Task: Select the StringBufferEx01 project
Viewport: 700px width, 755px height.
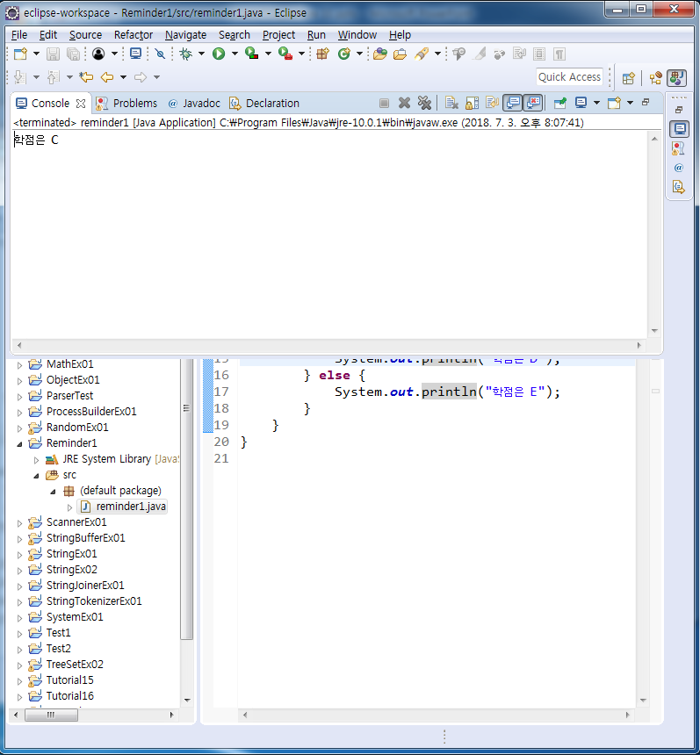Action: (x=85, y=538)
